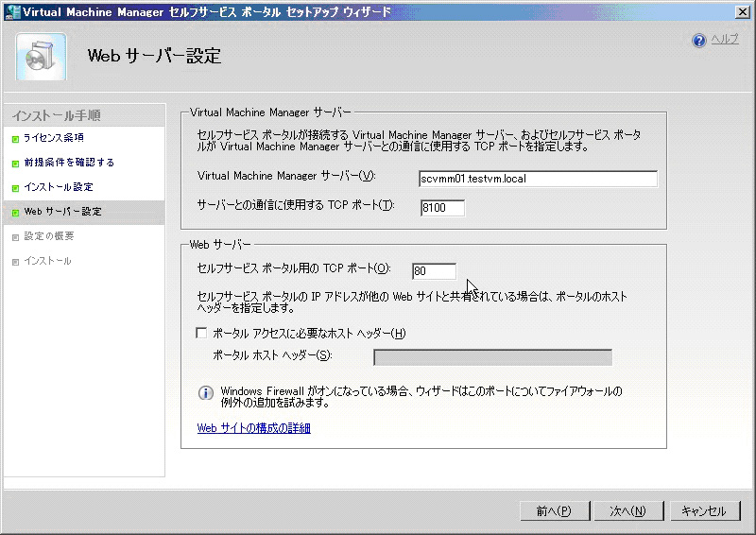
Task: Close the setup wizard window
Action: pyautogui.click(x=743, y=10)
